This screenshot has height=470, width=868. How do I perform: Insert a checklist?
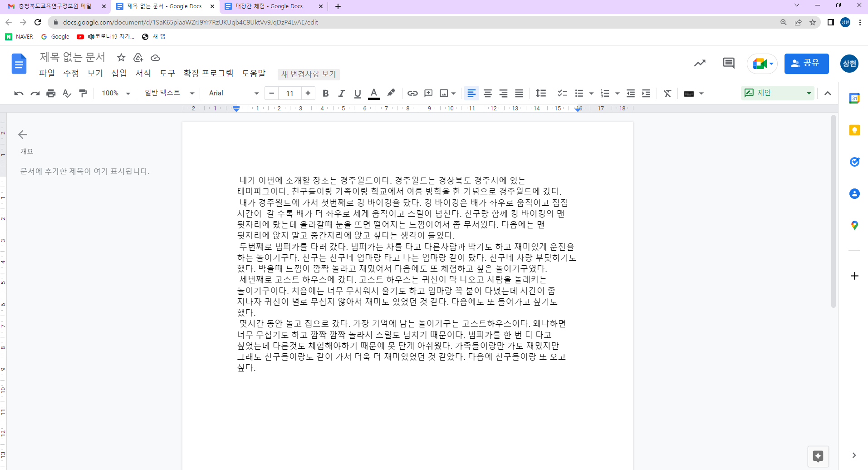(x=562, y=94)
